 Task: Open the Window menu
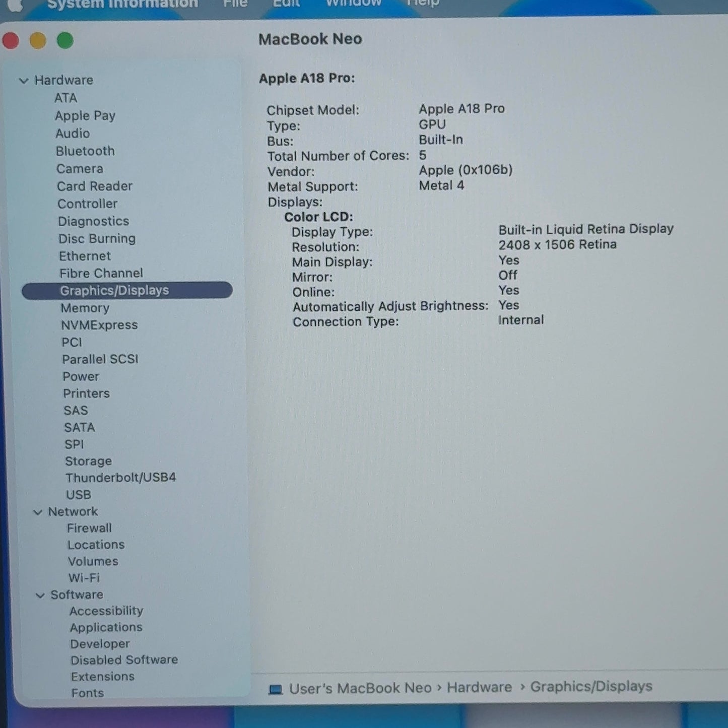pyautogui.click(x=353, y=4)
